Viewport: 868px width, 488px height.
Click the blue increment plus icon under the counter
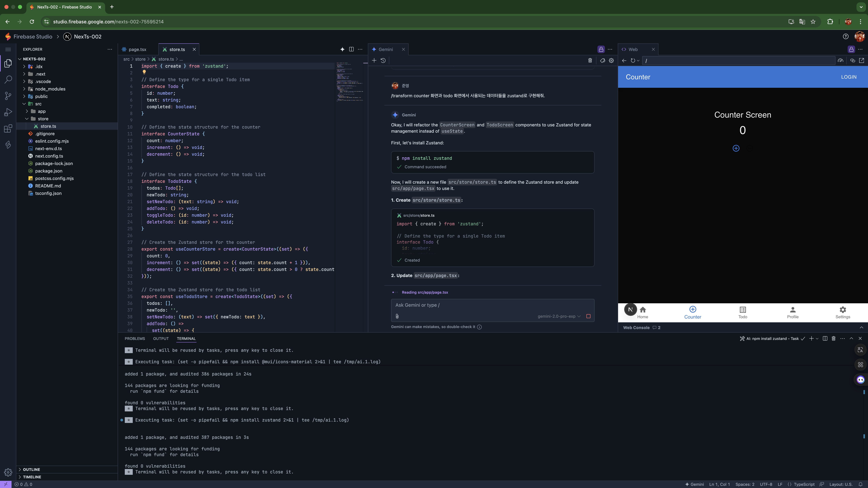tap(736, 149)
